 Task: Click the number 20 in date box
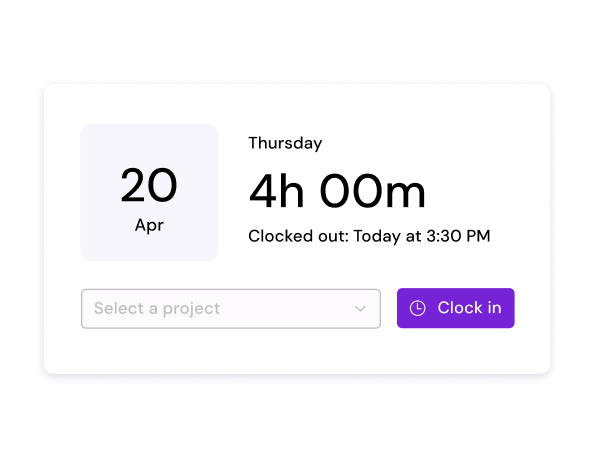[x=149, y=185]
